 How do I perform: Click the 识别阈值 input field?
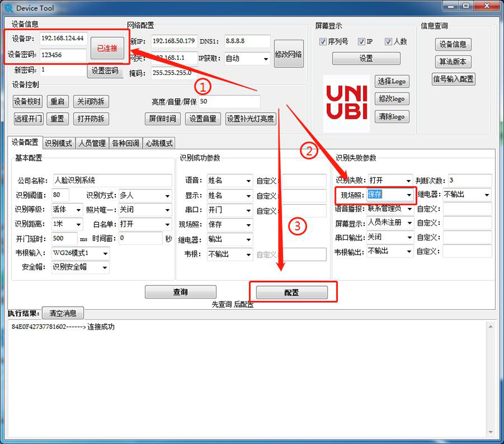click(60, 195)
